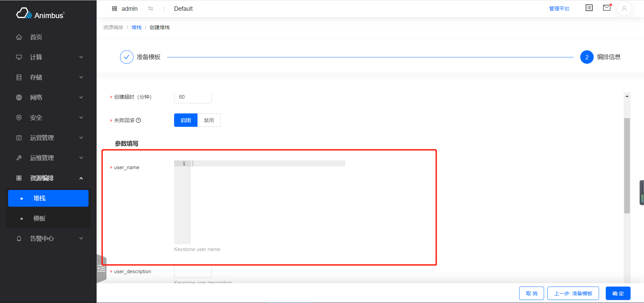Click the project switch arrows icon
644x303 pixels.
tap(151, 8)
